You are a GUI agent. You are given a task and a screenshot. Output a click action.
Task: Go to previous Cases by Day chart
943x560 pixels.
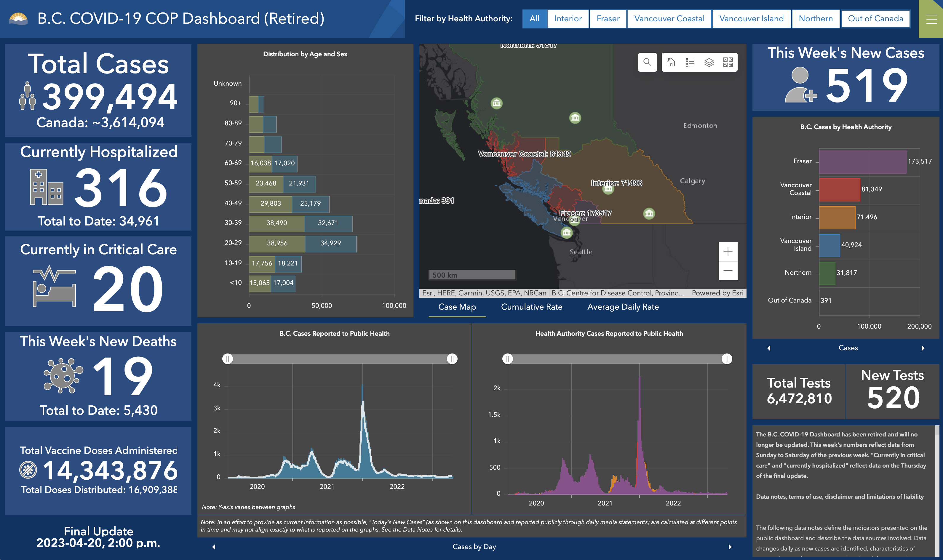coord(214,546)
